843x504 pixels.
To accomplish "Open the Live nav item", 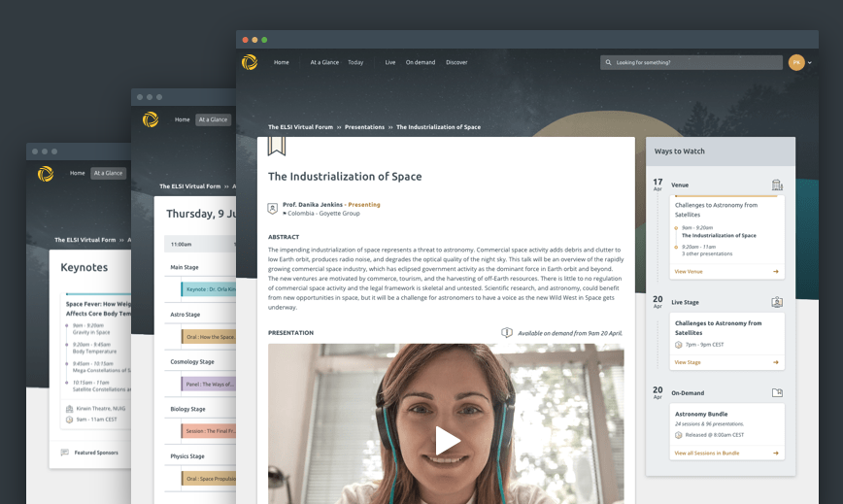I will (390, 62).
